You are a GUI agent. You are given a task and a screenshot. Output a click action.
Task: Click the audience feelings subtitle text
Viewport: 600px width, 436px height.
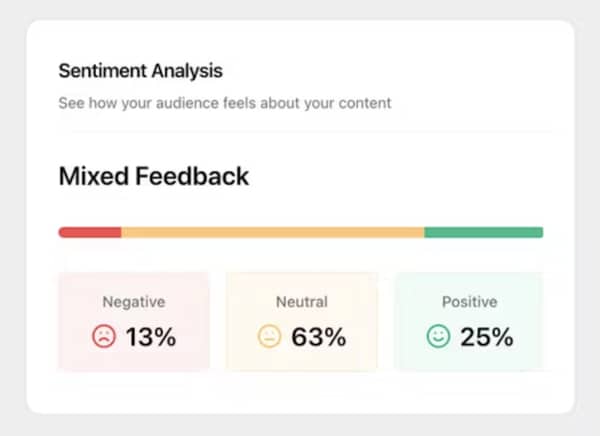(225, 102)
